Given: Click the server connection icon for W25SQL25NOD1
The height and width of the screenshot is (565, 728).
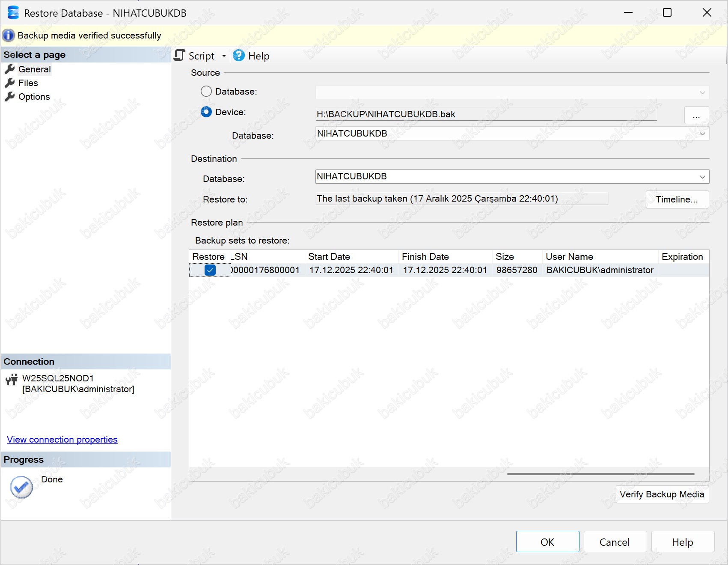Looking at the screenshot, I should click(x=12, y=380).
